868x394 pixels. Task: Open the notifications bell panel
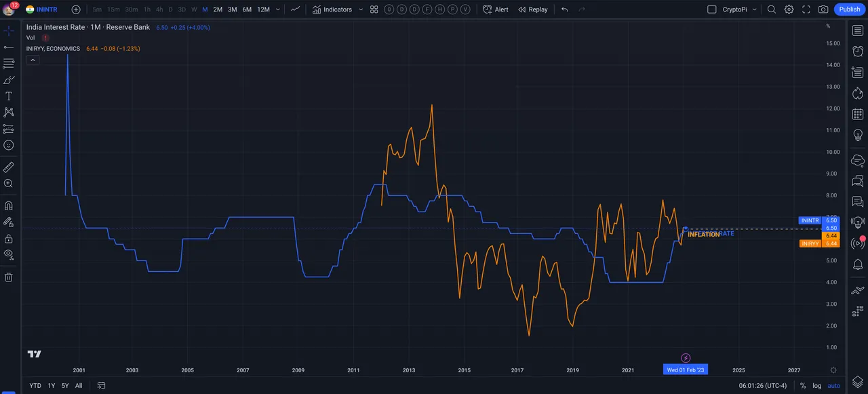point(858,264)
